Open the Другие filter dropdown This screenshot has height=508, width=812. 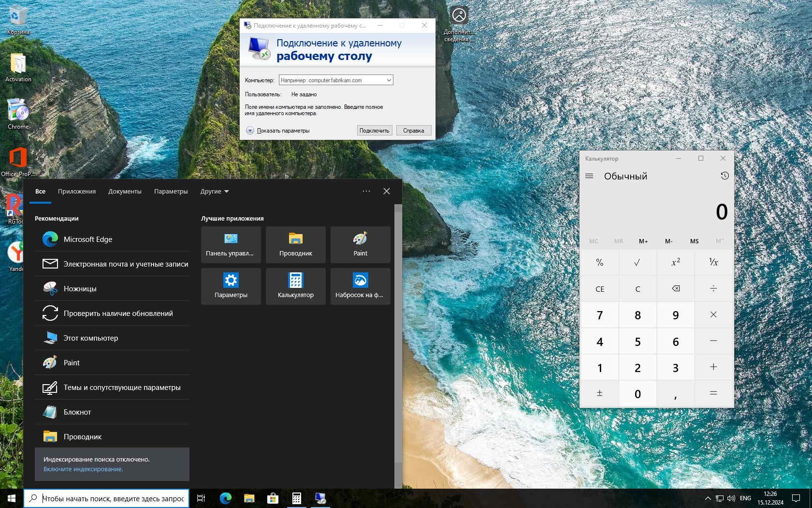(x=215, y=191)
